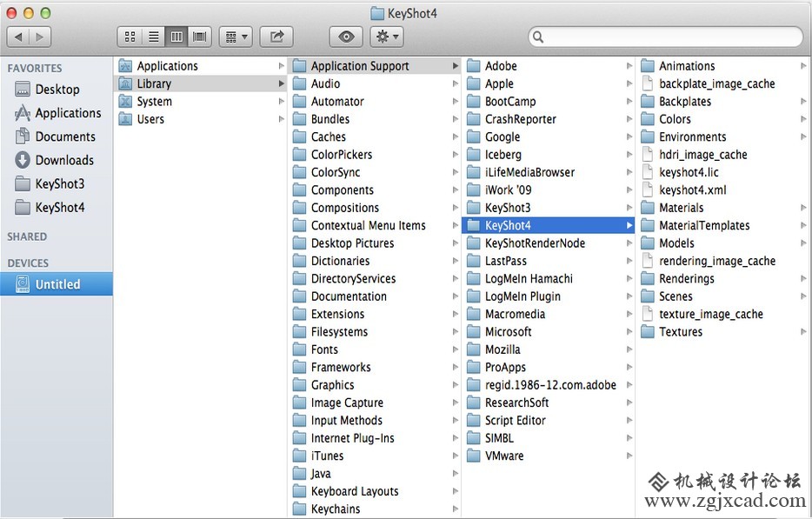This screenshot has width=812, height=519.
Task: Click the Share toolbar button
Action: pos(276,37)
